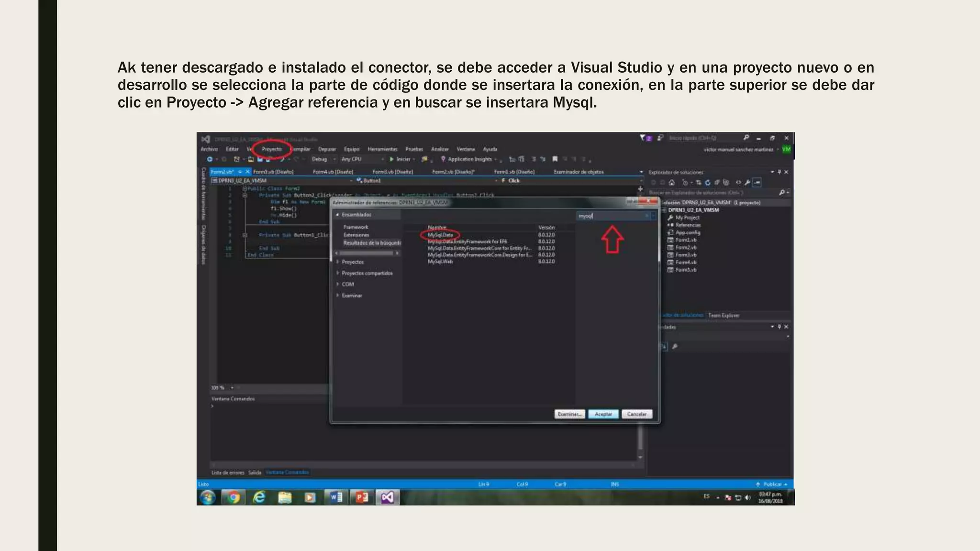Select App.config in Solution Explorer
The height and width of the screenshot is (551, 980).
(x=688, y=232)
